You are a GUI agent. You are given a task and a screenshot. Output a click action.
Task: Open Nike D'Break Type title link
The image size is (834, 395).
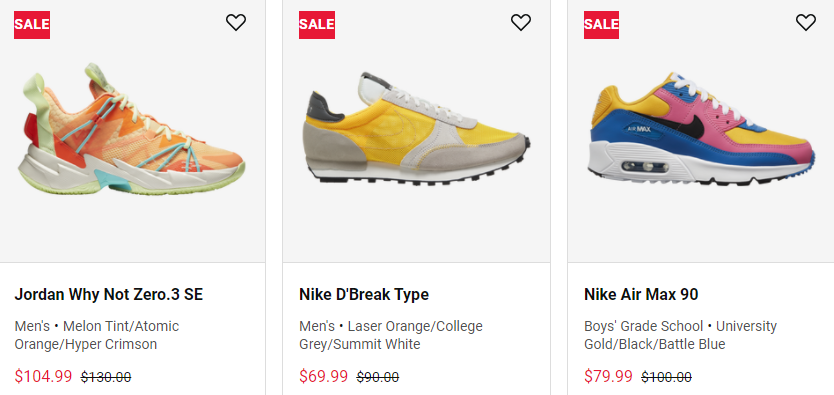pyautogui.click(x=364, y=295)
